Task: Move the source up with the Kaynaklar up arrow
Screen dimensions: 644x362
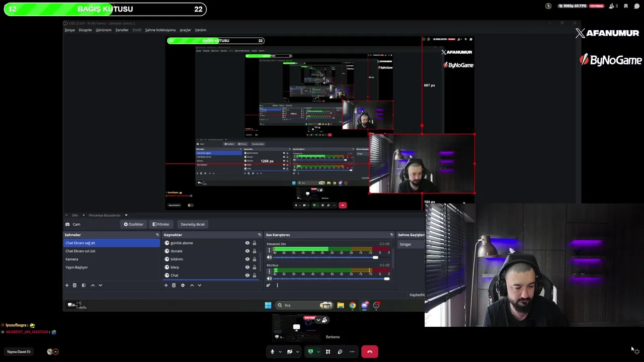Action: (192, 285)
